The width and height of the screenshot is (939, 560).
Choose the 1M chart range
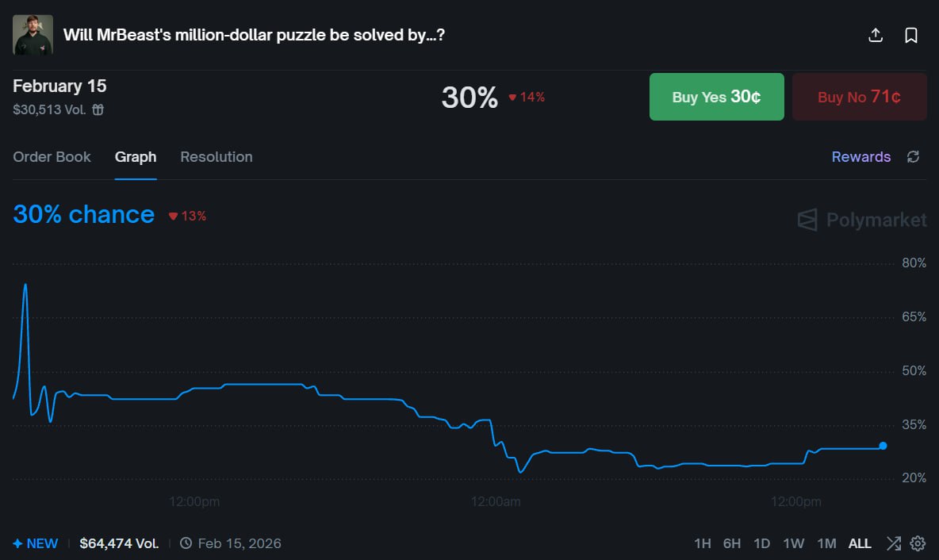(x=826, y=543)
